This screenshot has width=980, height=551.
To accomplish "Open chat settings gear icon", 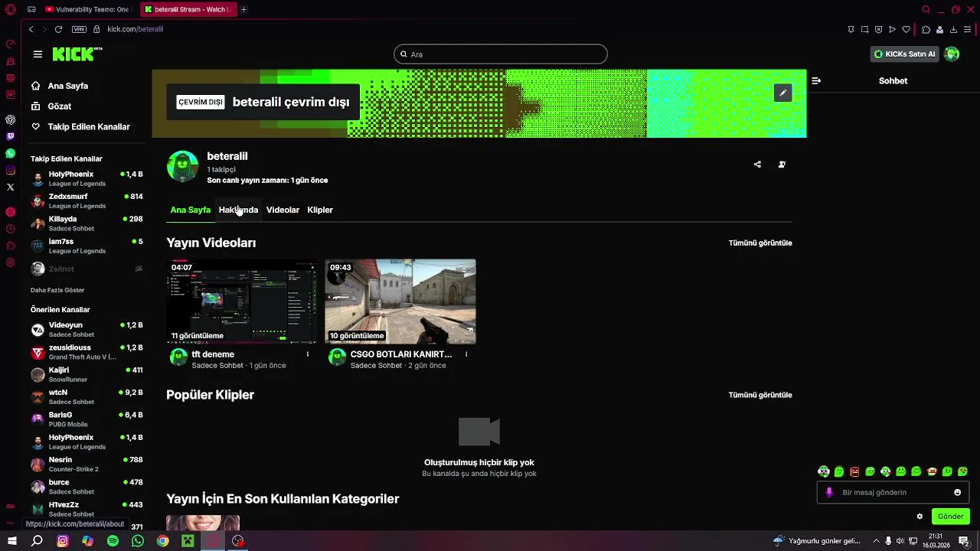I will tap(920, 517).
